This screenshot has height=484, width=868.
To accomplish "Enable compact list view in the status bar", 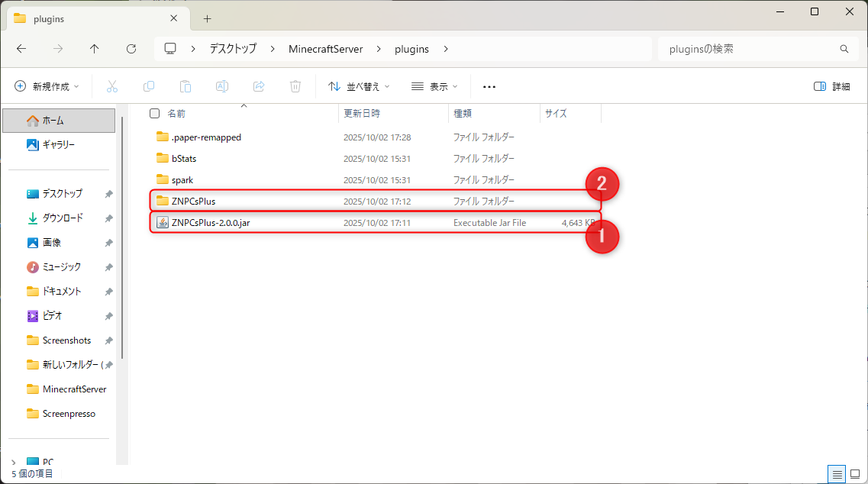I will (837, 474).
